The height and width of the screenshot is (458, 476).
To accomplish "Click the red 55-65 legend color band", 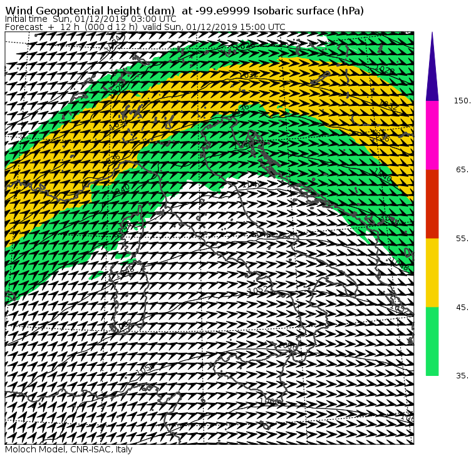I will coord(432,204).
